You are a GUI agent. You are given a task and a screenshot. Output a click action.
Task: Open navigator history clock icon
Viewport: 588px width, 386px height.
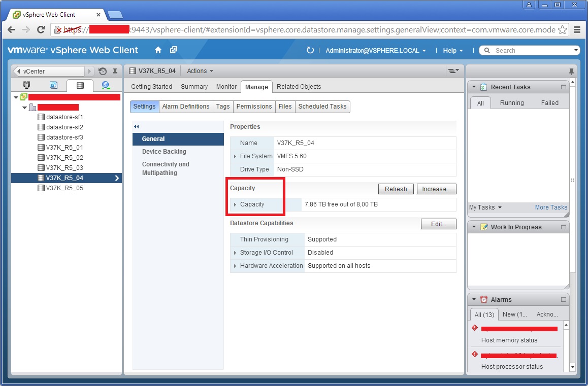103,71
